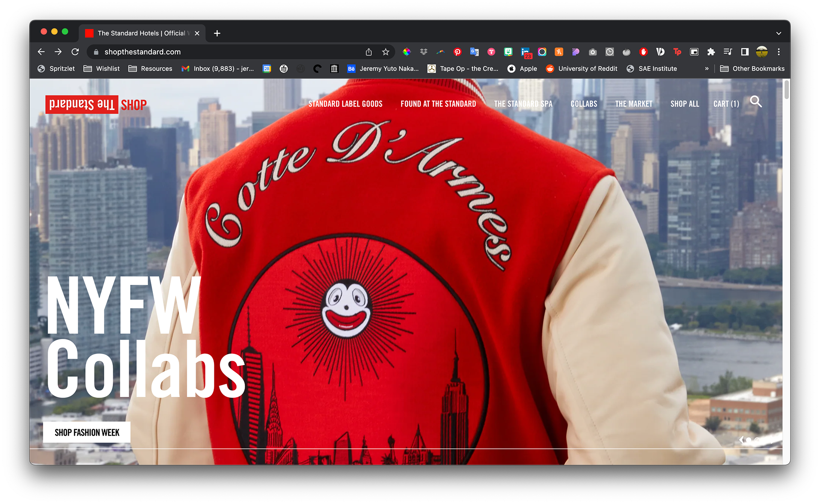This screenshot has height=504, width=820.
Task: Reload the page with refresh icon
Action: click(x=75, y=52)
